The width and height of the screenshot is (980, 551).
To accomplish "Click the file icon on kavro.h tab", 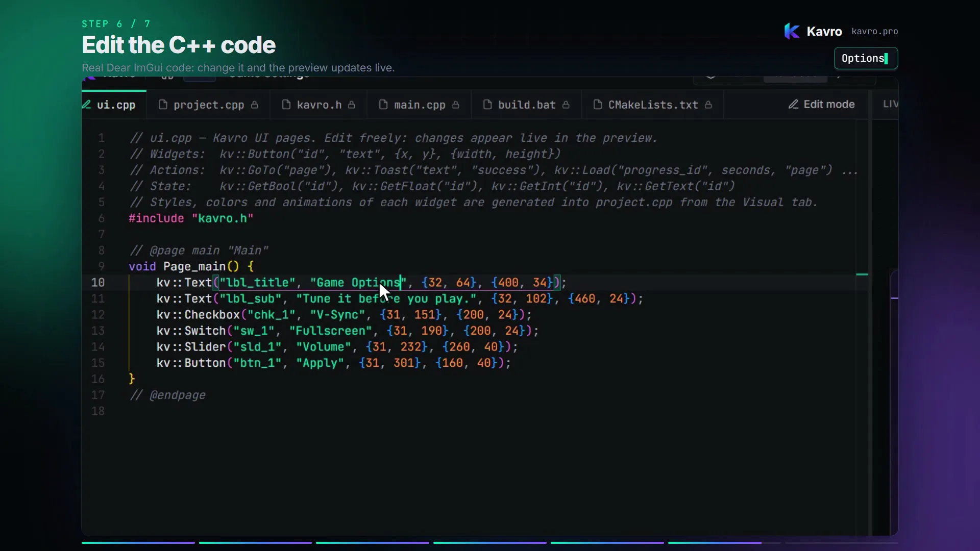I will pyautogui.click(x=286, y=105).
